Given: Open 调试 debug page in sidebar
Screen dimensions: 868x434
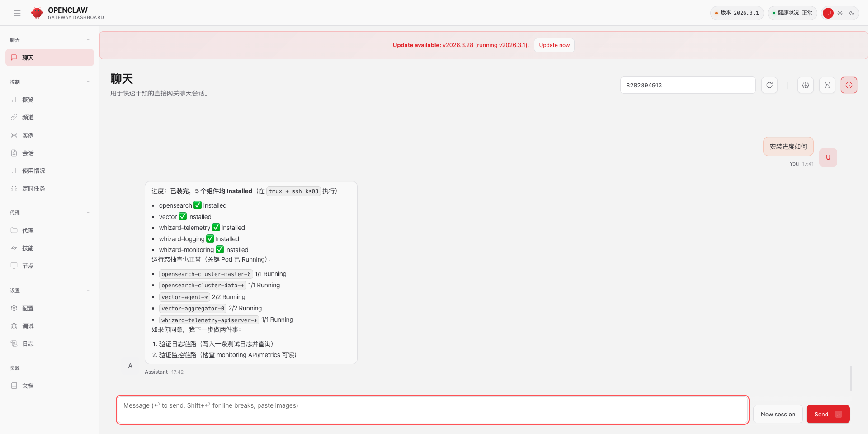Looking at the screenshot, I should pos(28,326).
